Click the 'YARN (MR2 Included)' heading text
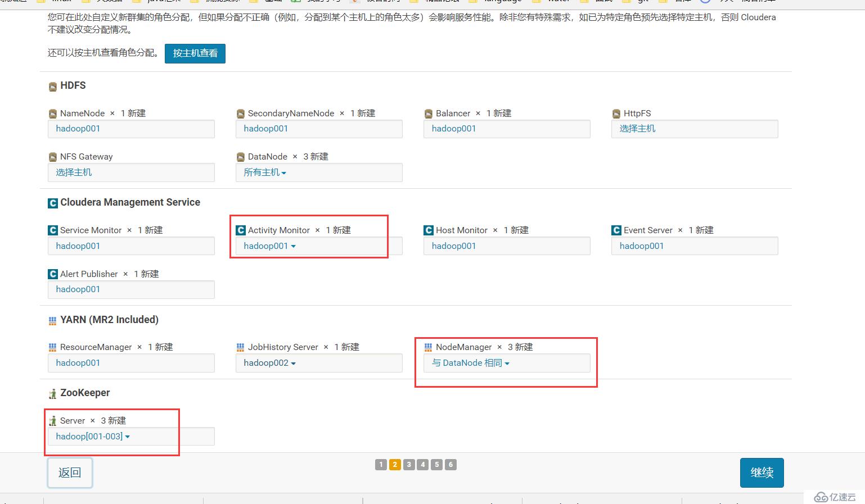The width and height of the screenshot is (865, 504). (x=110, y=320)
